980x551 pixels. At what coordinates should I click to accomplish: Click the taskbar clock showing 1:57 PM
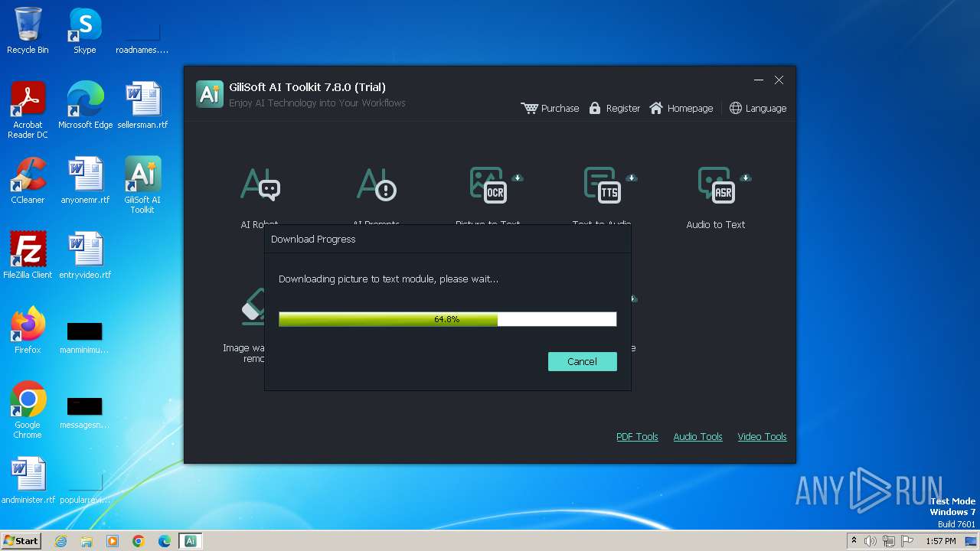click(941, 541)
